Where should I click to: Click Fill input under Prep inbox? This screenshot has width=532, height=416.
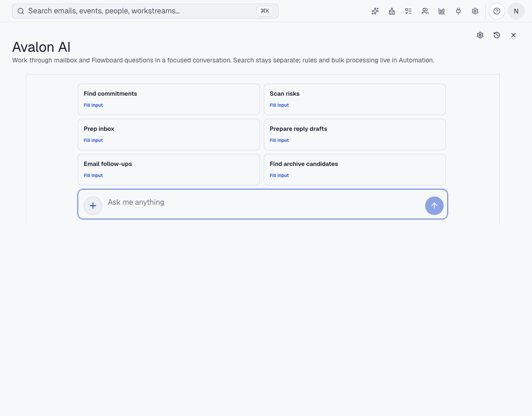pyautogui.click(x=93, y=141)
